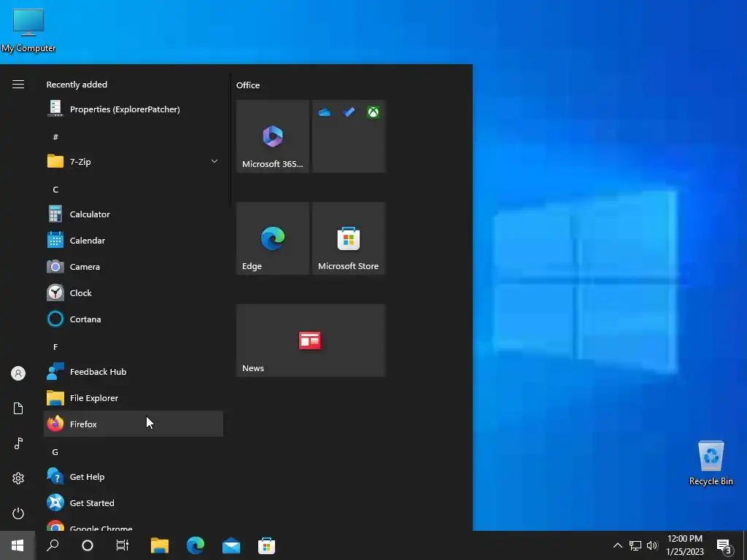Open the user account icon

tap(18, 373)
